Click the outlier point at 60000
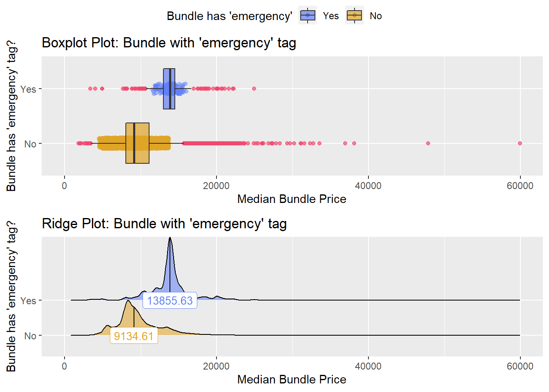Viewport: 549px width, 392px height. pyautogui.click(x=520, y=143)
